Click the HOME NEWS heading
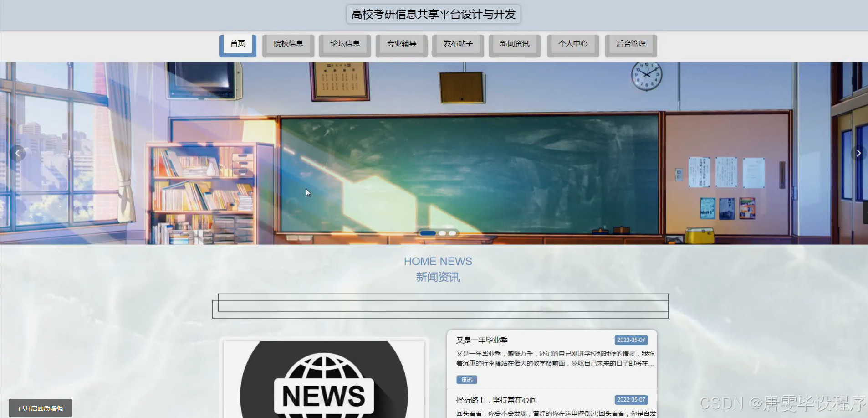Screen dimensions: 868x418 (x=438, y=261)
